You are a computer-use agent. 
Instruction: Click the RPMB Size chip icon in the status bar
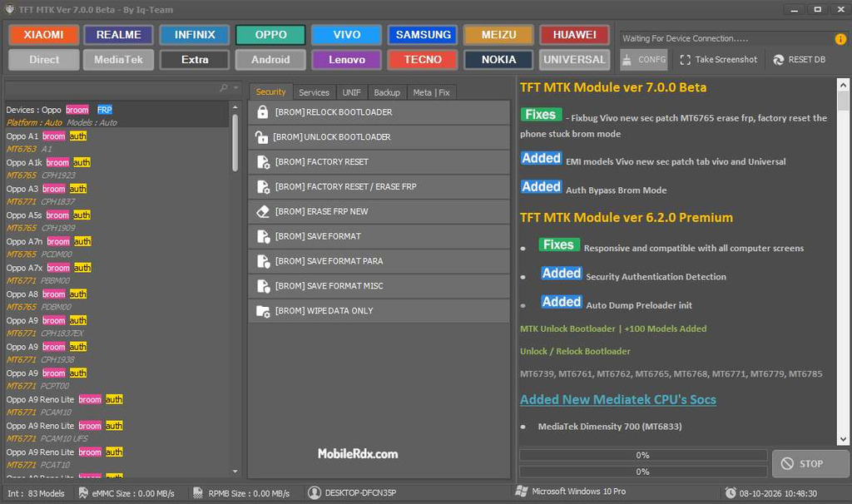click(x=198, y=492)
